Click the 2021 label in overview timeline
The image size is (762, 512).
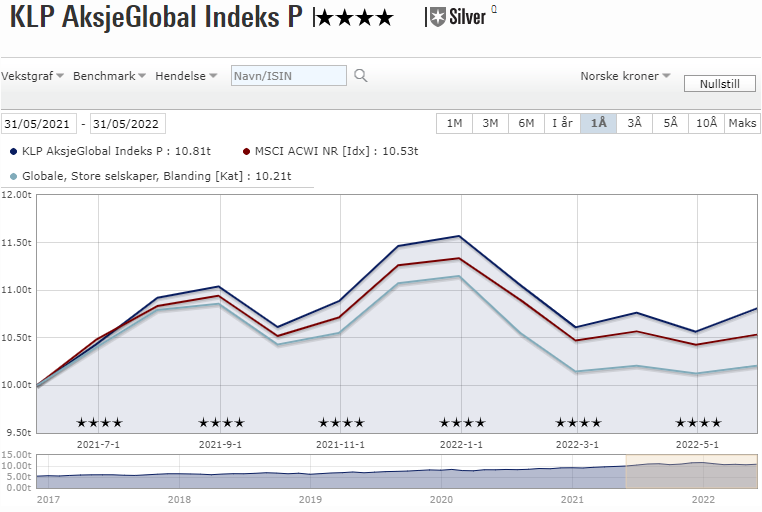click(x=572, y=499)
